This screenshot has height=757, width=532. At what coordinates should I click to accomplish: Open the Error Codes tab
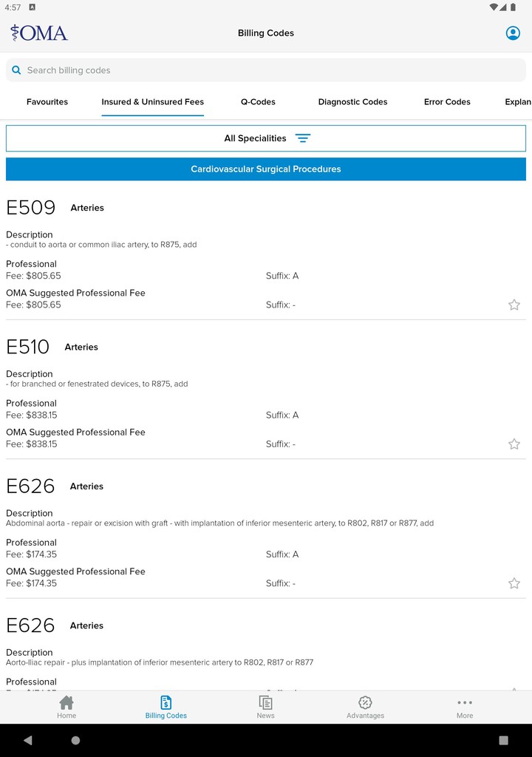coord(447,102)
